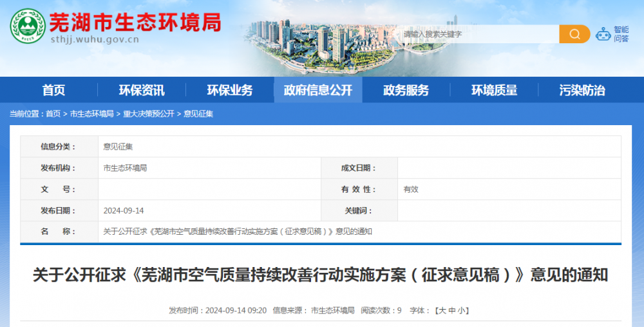Select the 政府信息公开 navigation tab

point(318,90)
